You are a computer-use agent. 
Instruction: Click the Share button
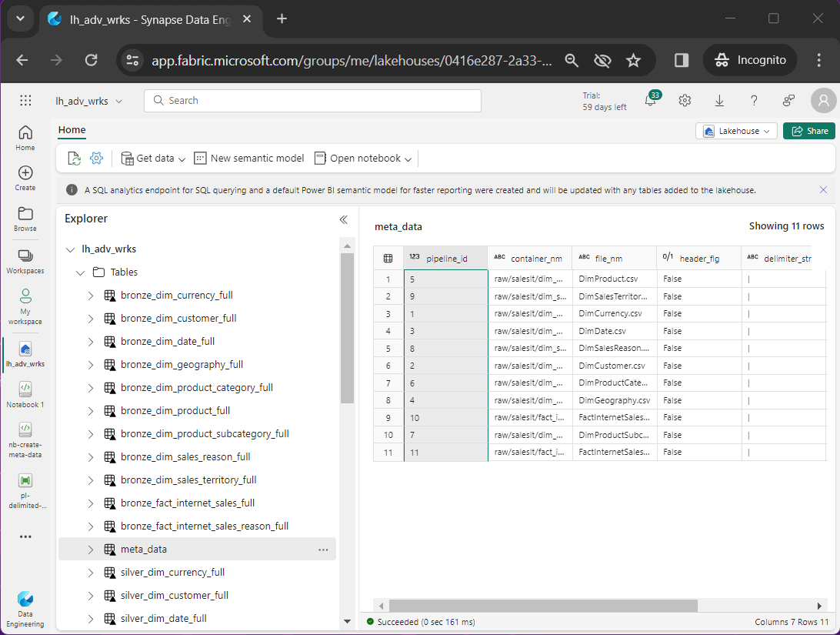click(x=809, y=131)
